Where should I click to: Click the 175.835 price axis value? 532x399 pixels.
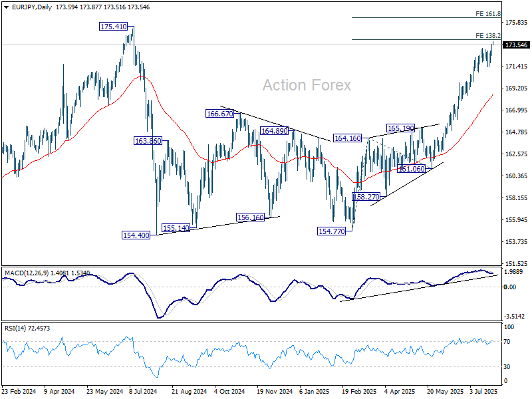[516, 23]
